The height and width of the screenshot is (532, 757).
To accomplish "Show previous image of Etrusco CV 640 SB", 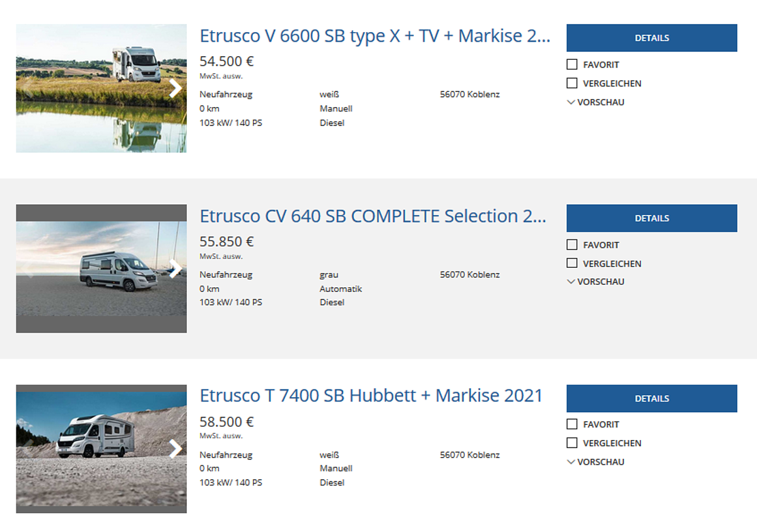I will pos(28,269).
